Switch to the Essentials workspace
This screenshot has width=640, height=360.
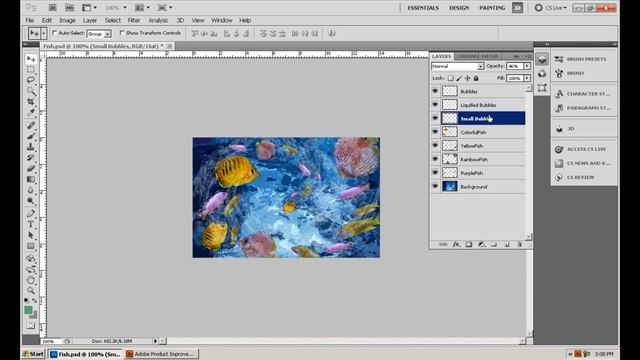point(423,8)
